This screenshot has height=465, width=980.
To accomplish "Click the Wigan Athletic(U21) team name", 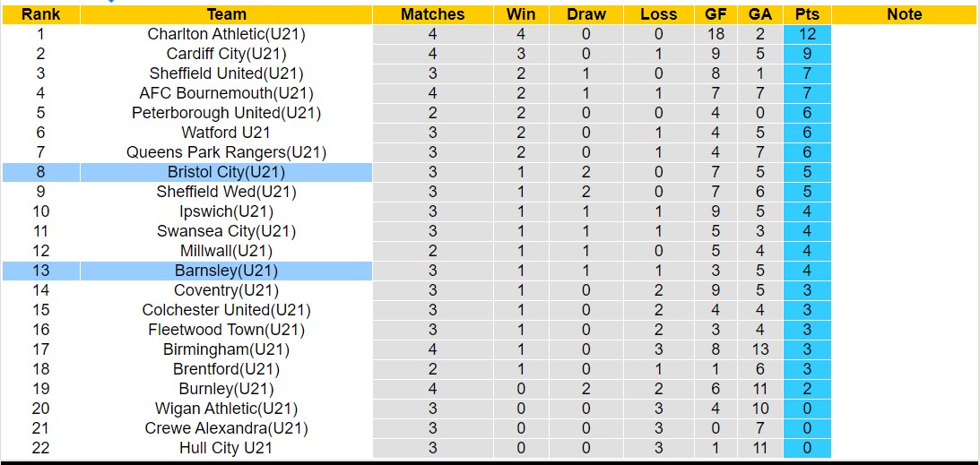I will tap(226, 409).
